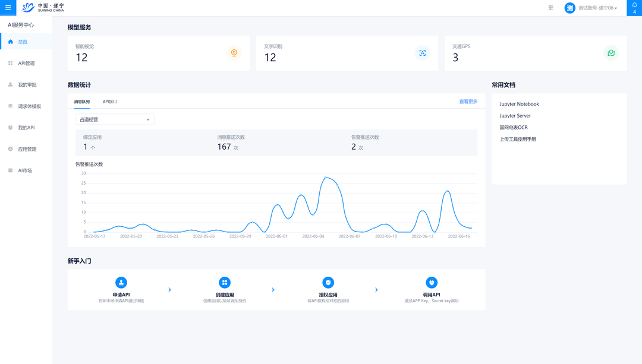Viewport: 642px width, 364px height.
Task: Click the 2022-06-04 peak on chart
Action: point(325,177)
